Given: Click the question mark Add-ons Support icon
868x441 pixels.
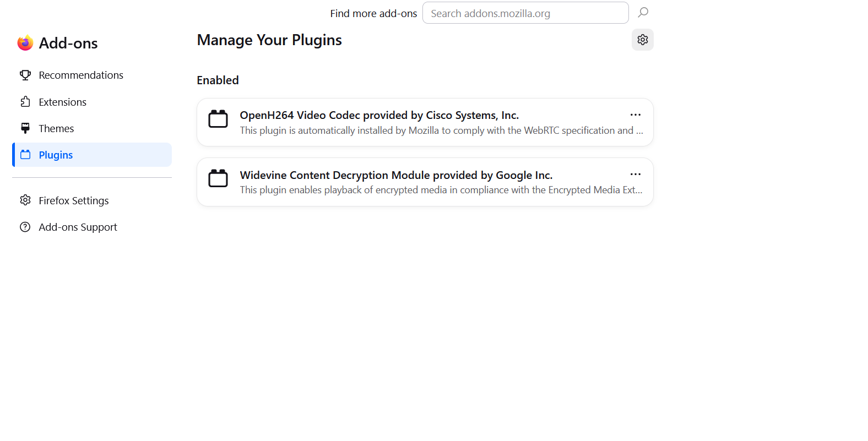Looking at the screenshot, I should pyautogui.click(x=25, y=227).
